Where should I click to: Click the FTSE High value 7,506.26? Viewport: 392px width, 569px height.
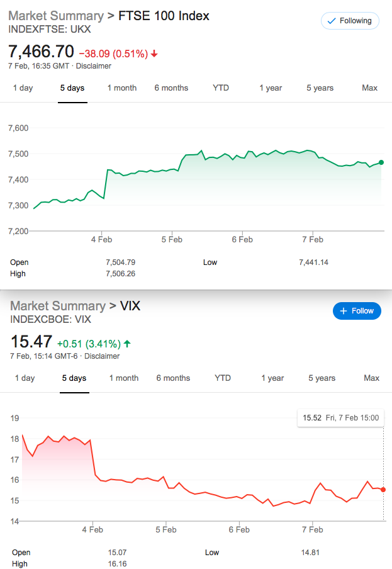[x=120, y=274]
